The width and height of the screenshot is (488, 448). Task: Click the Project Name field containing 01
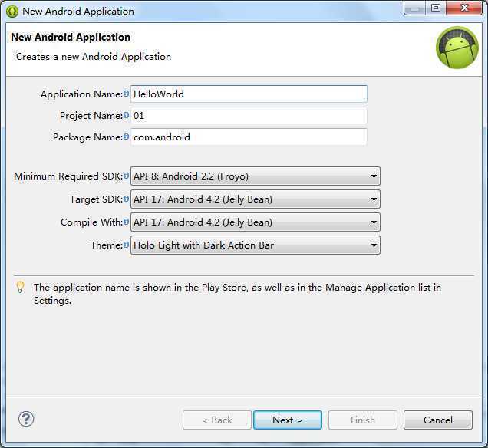(249, 116)
